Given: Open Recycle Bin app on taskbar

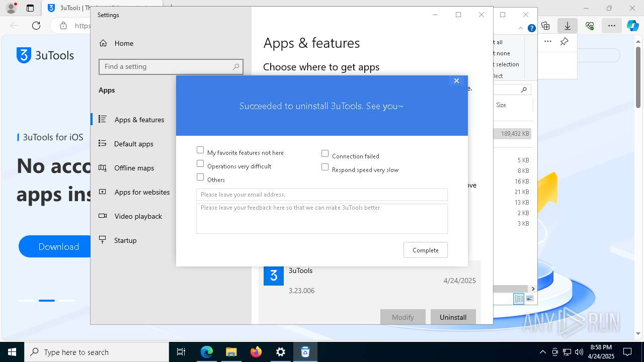Looking at the screenshot, I should (305, 352).
